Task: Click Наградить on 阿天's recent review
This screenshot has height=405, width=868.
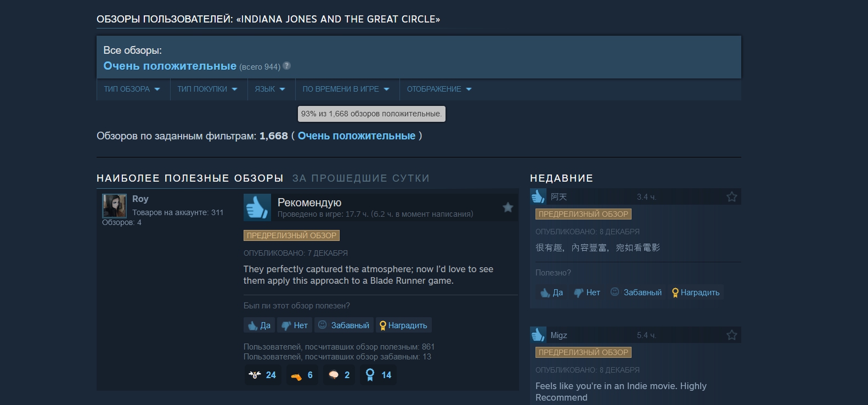Action: (x=696, y=292)
